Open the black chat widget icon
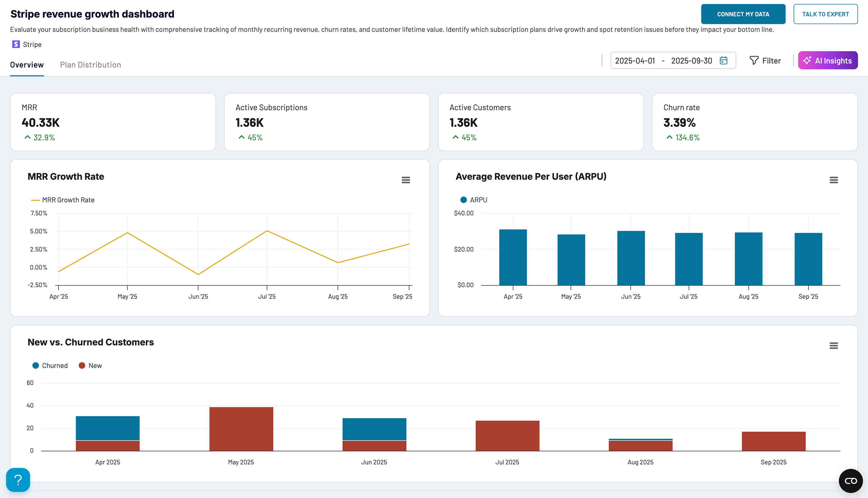 click(850, 481)
